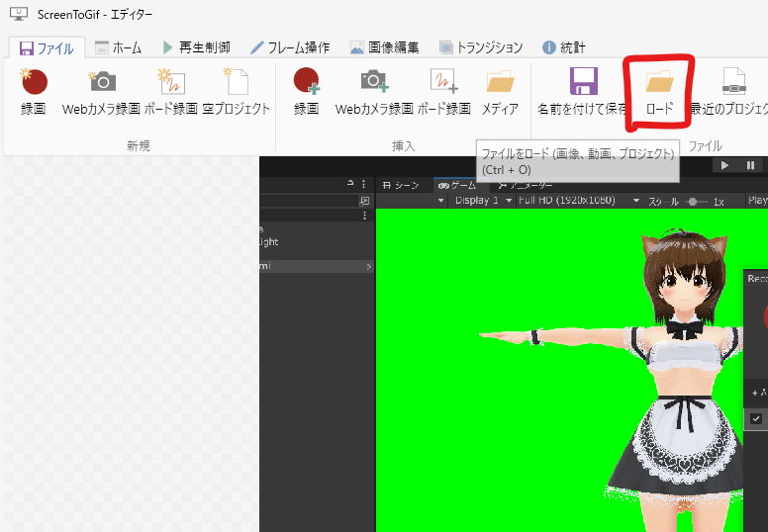Click Unity play button in preview
The width and height of the screenshot is (768, 532).
[x=724, y=165]
